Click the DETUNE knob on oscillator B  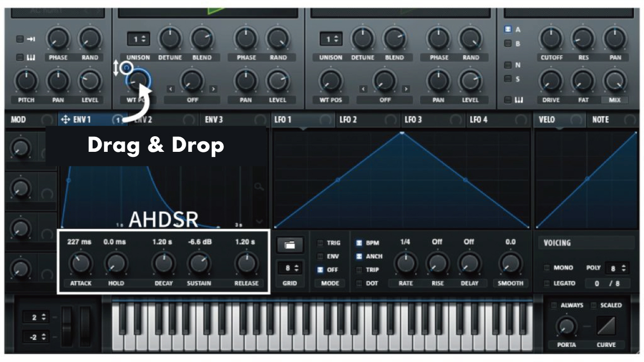tap(362, 39)
